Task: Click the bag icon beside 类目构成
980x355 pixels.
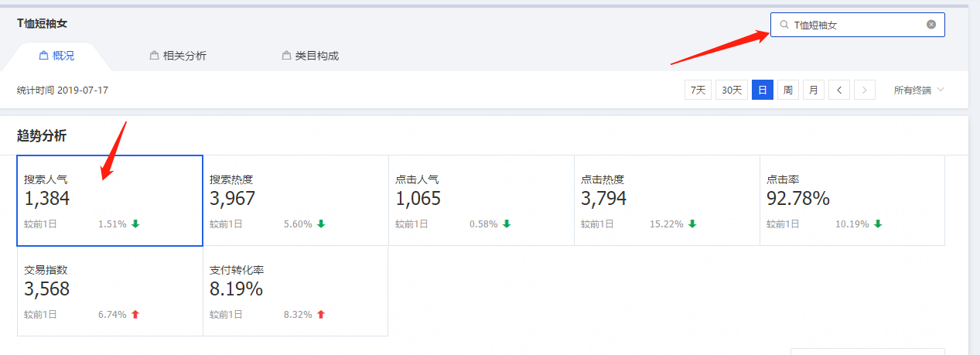Action: click(x=287, y=56)
